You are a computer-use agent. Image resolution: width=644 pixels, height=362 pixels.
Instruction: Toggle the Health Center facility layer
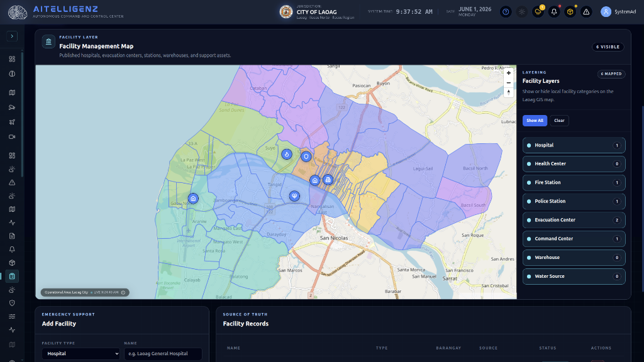[574, 164]
